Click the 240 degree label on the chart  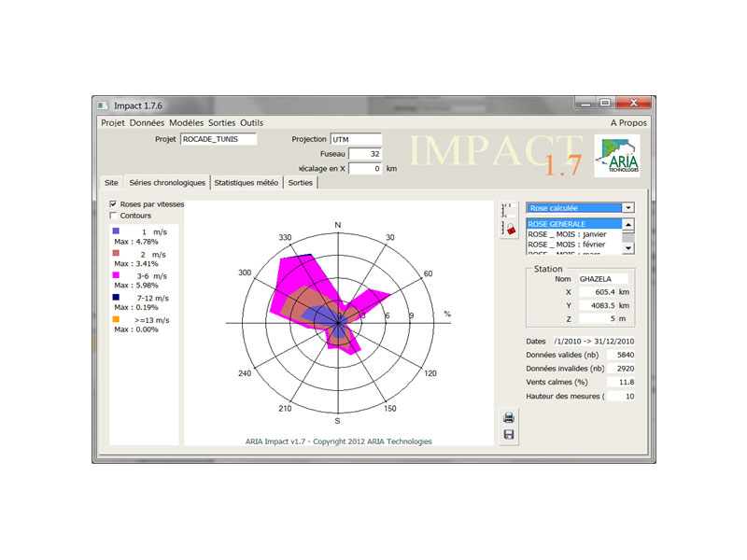[245, 373]
